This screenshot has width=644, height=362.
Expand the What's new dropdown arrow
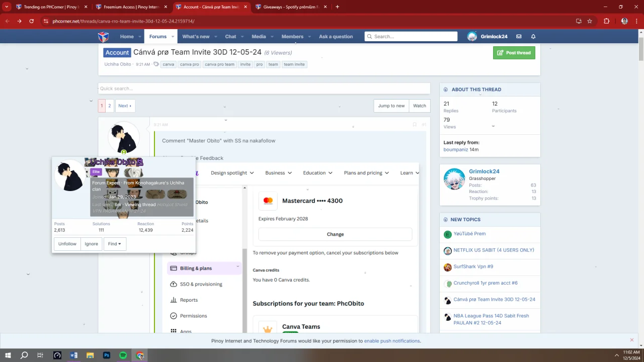(x=216, y=37)
